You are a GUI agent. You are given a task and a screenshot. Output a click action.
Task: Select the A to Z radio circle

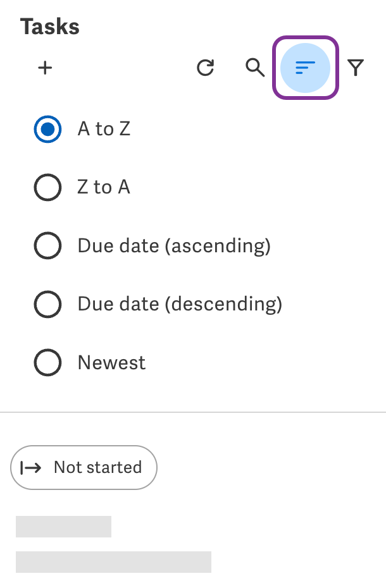47,129
